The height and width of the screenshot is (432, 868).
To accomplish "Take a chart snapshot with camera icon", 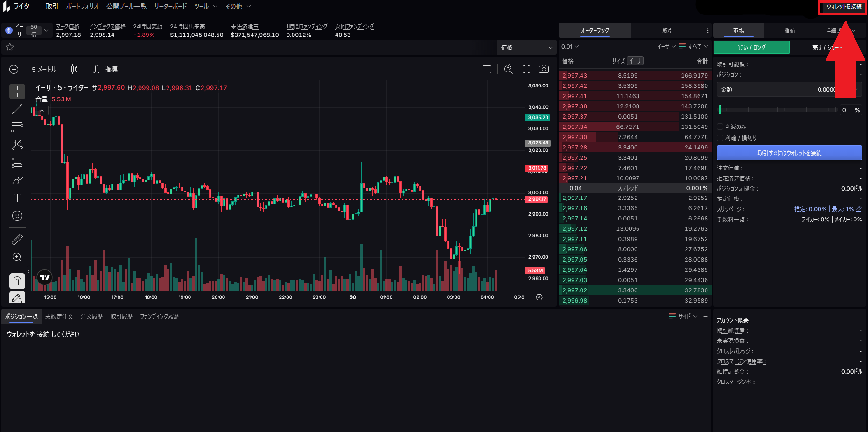I will click(544, 69).
